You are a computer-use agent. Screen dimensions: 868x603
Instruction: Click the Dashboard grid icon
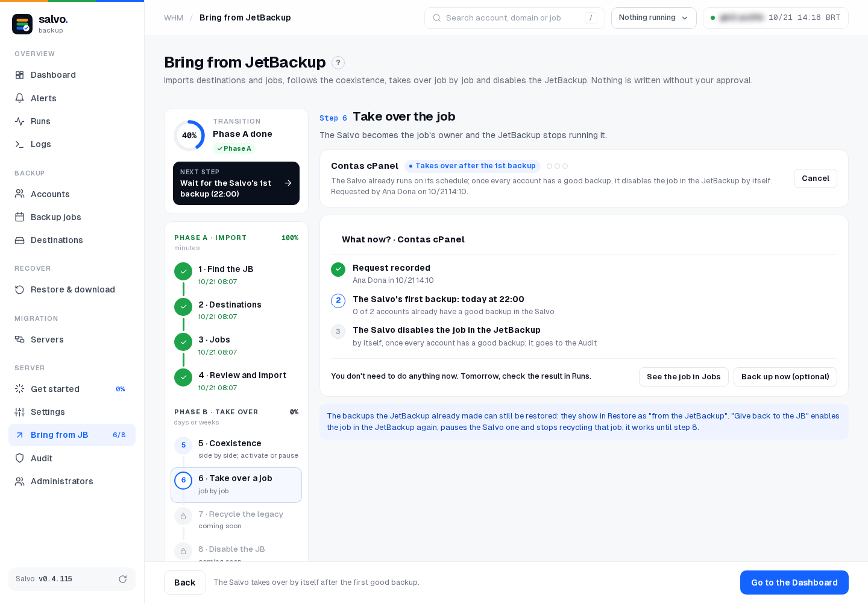[x=20, y=75]
